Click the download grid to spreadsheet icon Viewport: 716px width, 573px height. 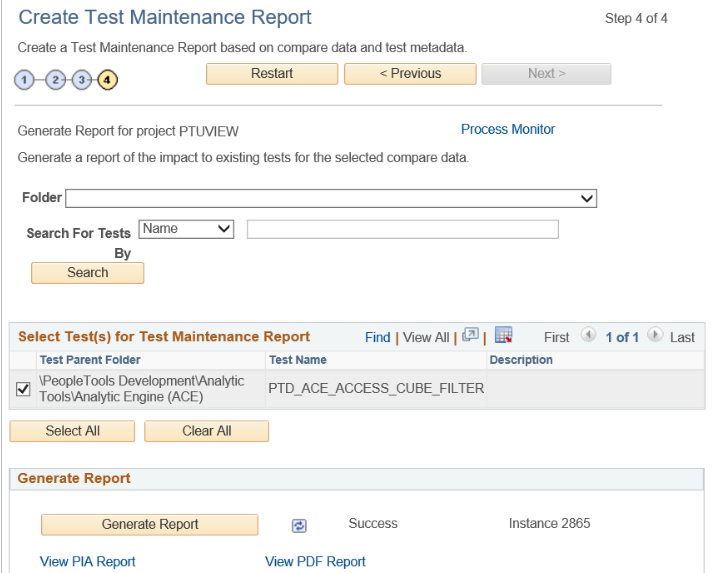(x=504, y=336)
